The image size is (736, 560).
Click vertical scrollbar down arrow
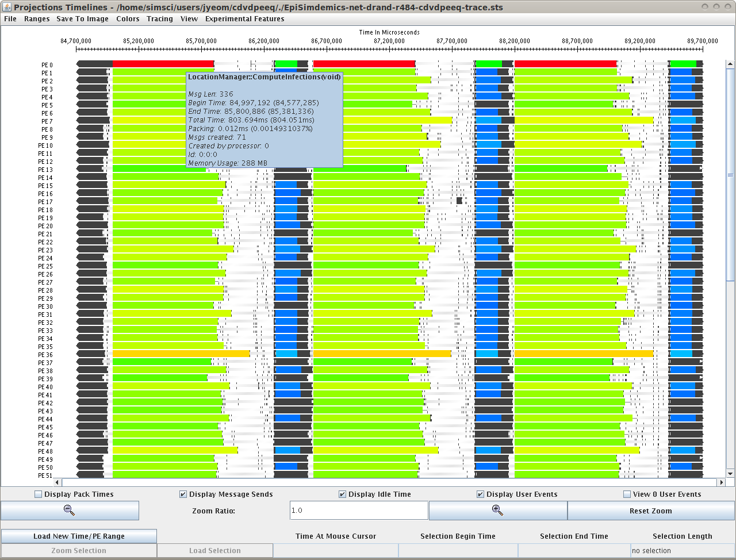coord(730,474)
